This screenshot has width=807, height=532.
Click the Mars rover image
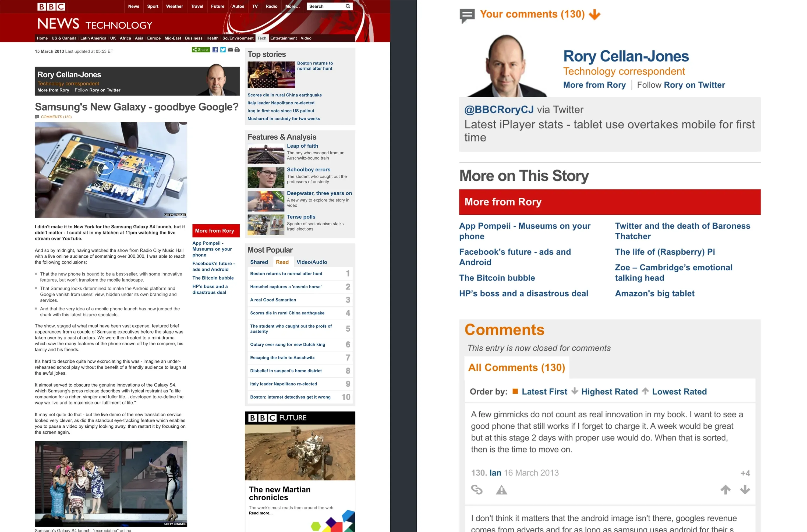(x=300, y=452)
